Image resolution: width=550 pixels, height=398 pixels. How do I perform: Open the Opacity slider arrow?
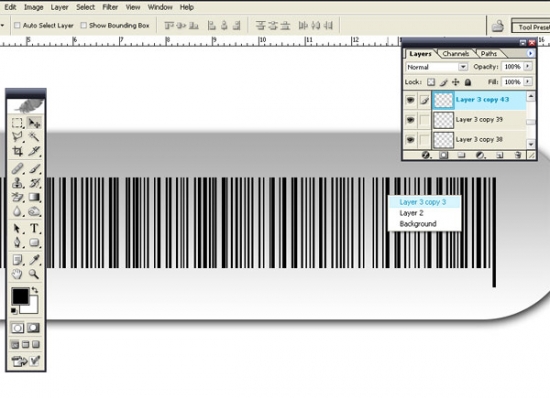coord(528,66)
